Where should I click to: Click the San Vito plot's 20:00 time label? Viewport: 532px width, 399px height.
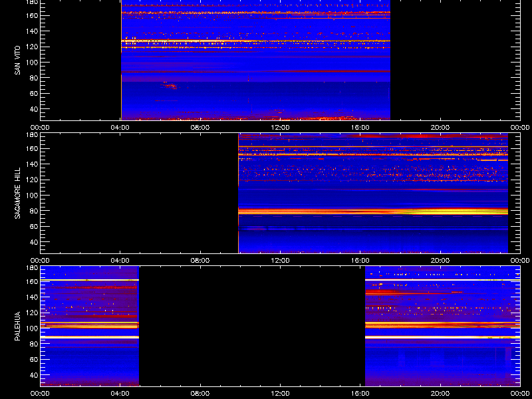440,128
